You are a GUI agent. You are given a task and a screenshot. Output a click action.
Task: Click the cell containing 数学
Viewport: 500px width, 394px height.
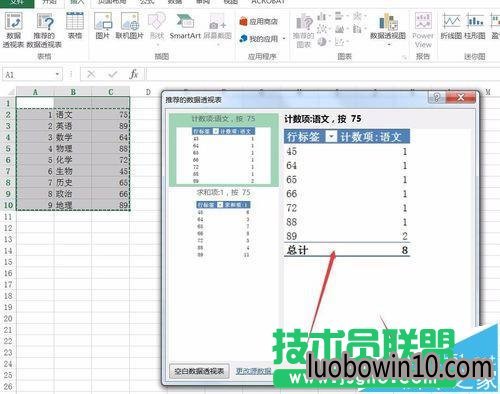pyautogui.click(x=73, y=137)
